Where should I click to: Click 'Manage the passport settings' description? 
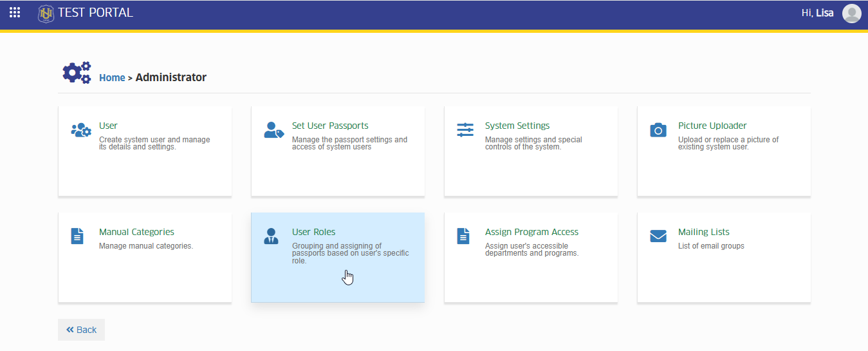(x=349, y=143)
